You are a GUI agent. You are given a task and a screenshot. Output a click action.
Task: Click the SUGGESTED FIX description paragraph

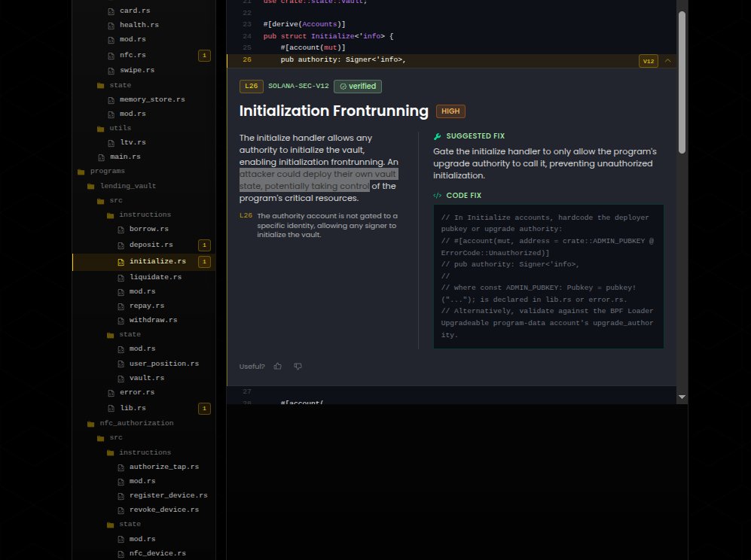[545, 163]
